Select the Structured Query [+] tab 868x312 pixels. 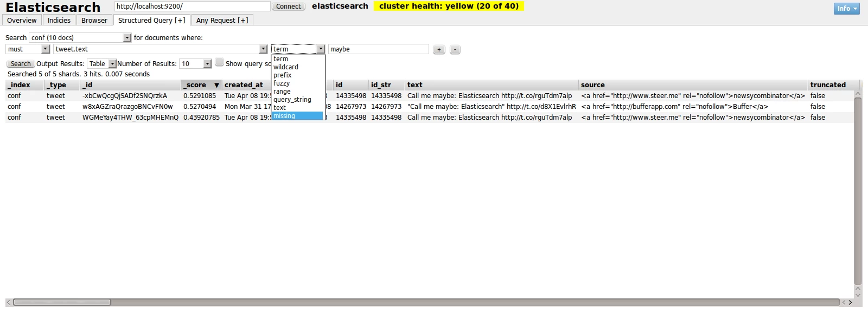[x=152, y=20]
